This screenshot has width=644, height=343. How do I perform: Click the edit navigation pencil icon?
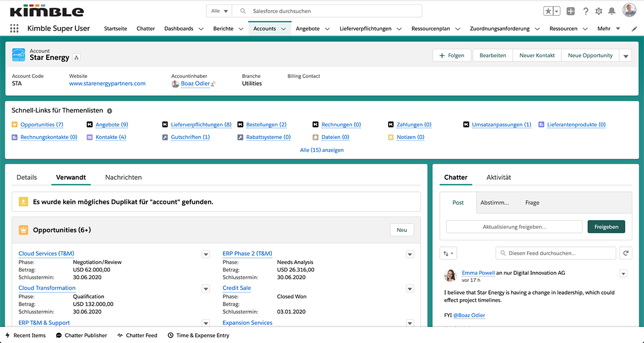(634, 29)
